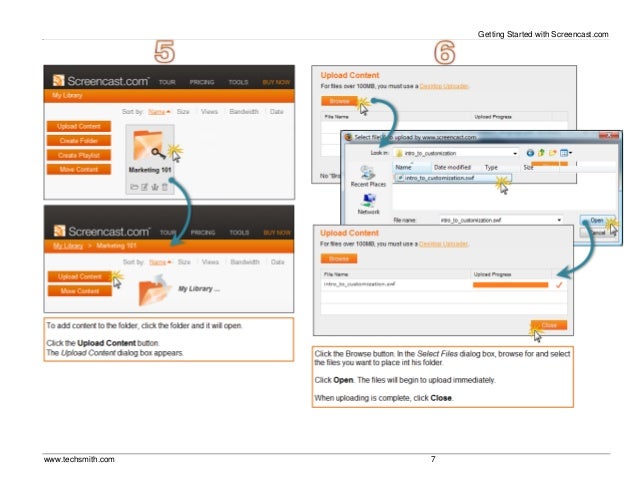Click the uploaded intro_to_customization.swf row in the upload list
The image size is (638, 493).
pyautogui.click(x=444, y=285)
